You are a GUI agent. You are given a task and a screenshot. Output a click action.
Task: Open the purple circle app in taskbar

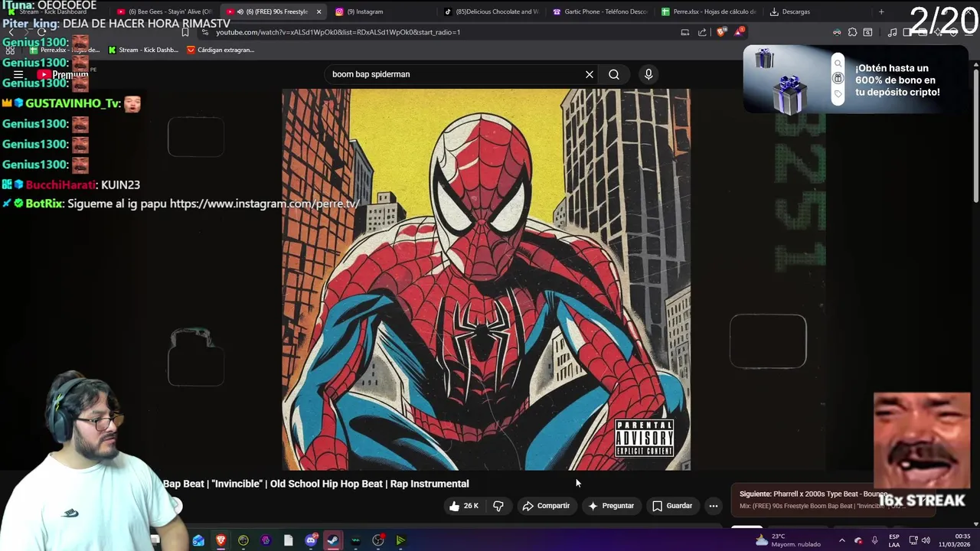[266, 540]
